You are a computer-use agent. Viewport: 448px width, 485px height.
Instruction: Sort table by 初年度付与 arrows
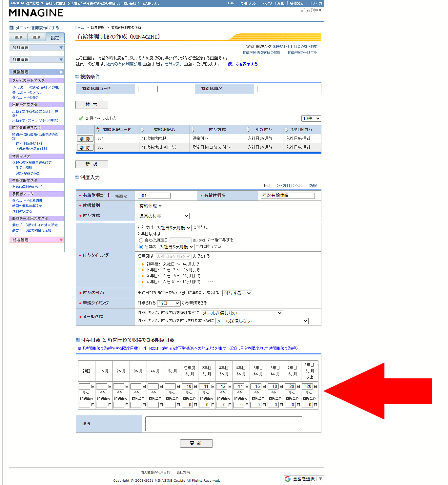coord(286,130)
